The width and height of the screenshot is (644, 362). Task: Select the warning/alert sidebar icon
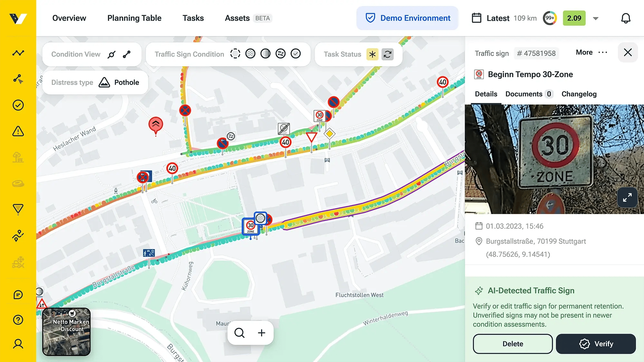[x=18, y=131]
